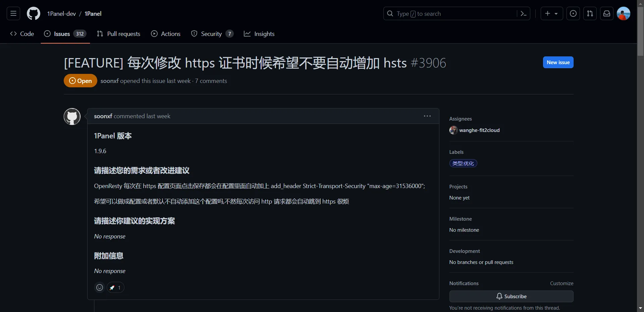Switch to the Insights tab
This screenshot has width=644, height=312.
tap(259, 34)
